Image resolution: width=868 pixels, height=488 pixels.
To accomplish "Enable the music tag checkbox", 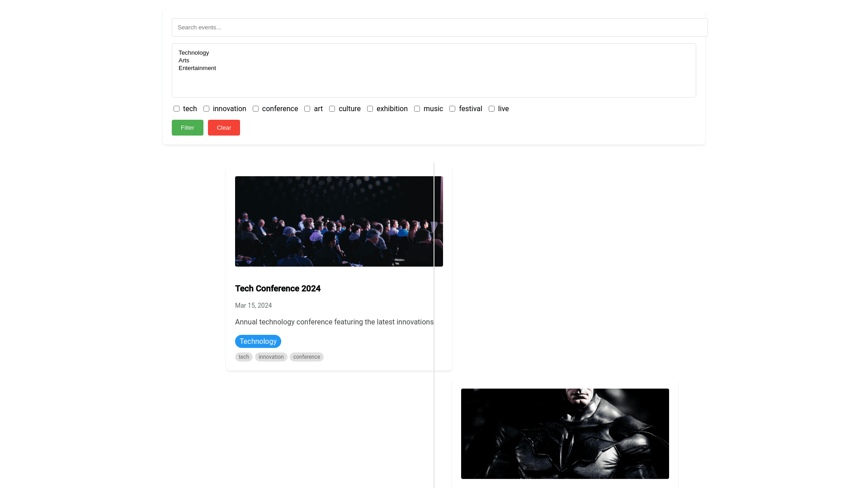I will click(417, 109).
